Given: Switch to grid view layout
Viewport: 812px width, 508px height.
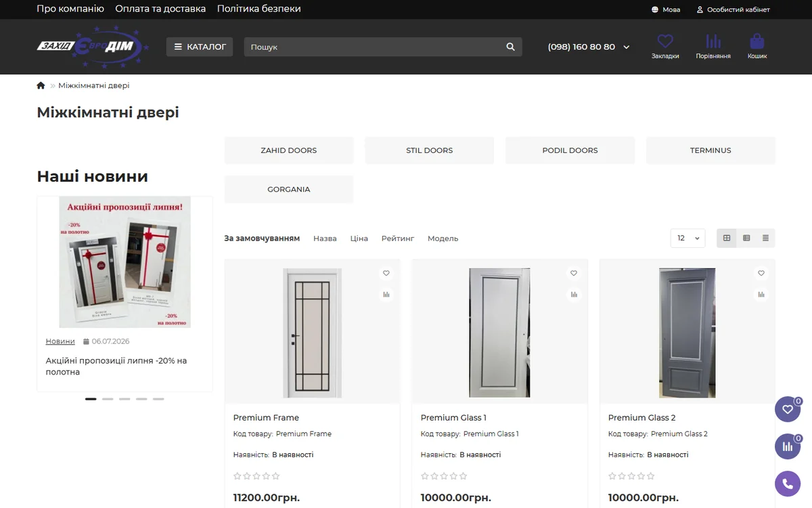Looking at the screenshot, I should coord(727,238).
